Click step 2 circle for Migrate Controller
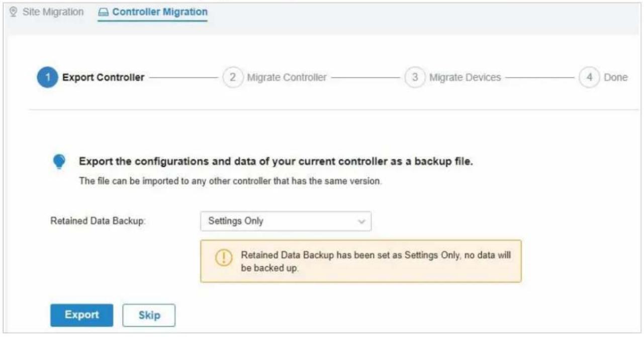 coord(233,77)
